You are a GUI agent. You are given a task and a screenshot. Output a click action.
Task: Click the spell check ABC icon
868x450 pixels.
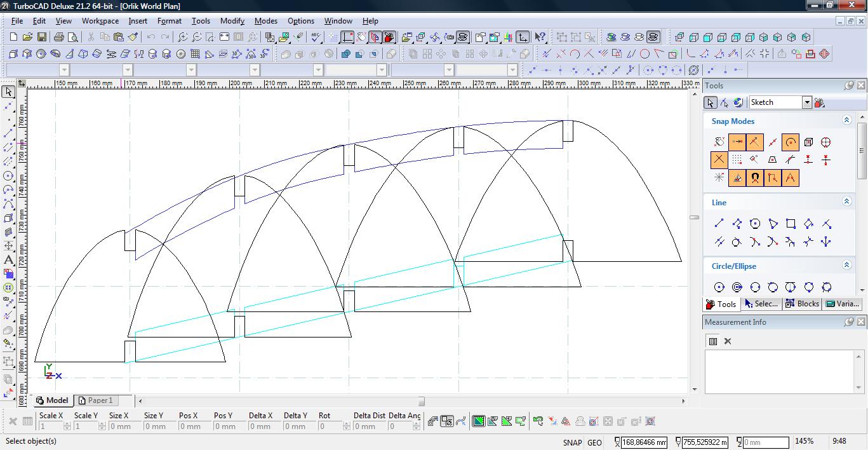pos(316,37)
